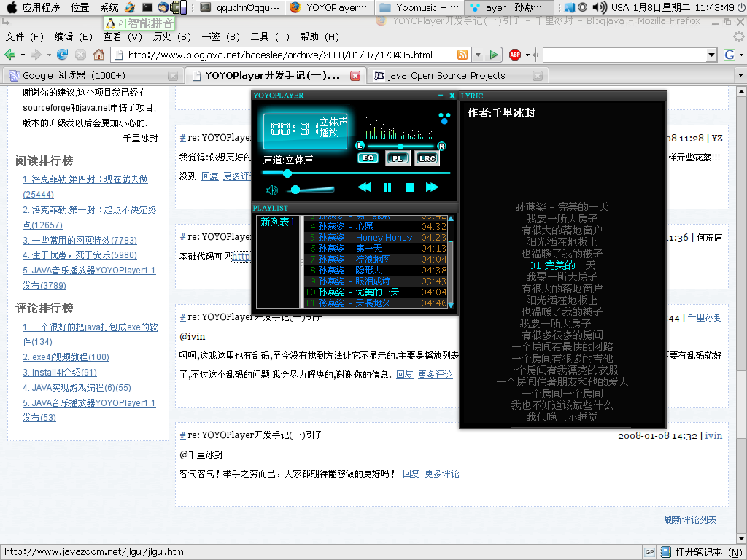Screen dimensions: 747x560
Task: Reload the current Firefox page
Action: point(63,55)
